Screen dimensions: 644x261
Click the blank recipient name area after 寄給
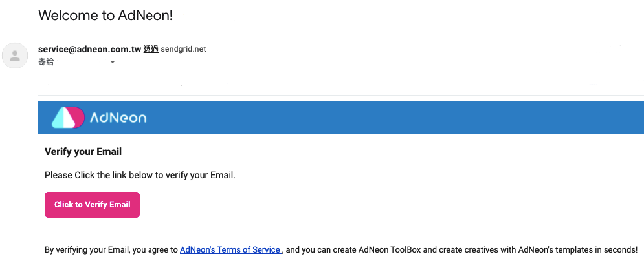click(x=82, y=62)
